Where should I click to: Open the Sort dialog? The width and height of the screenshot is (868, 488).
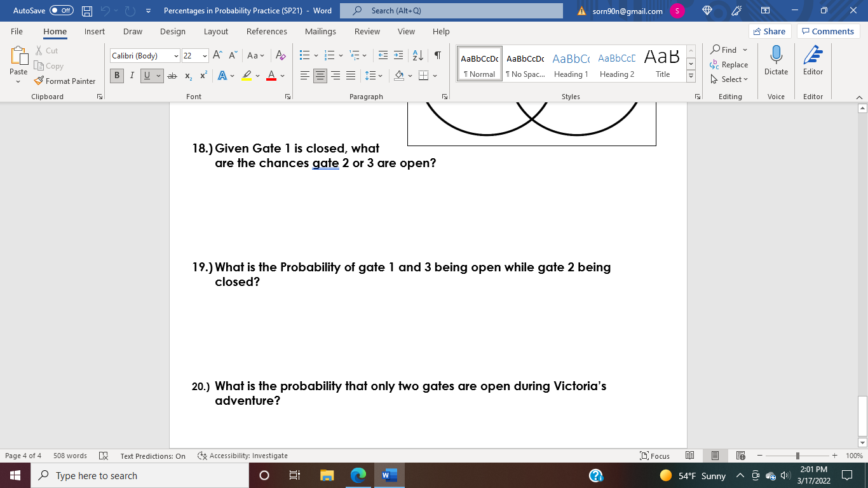coord(417,55)
